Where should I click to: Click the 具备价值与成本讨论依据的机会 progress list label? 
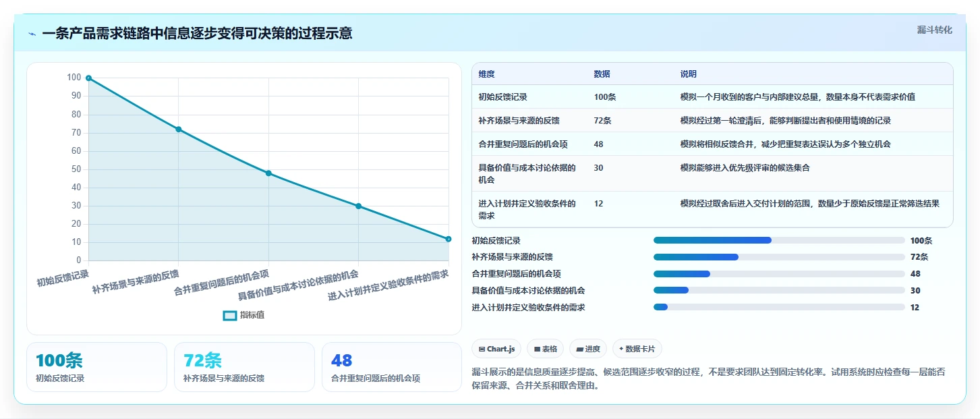point(529,290)
